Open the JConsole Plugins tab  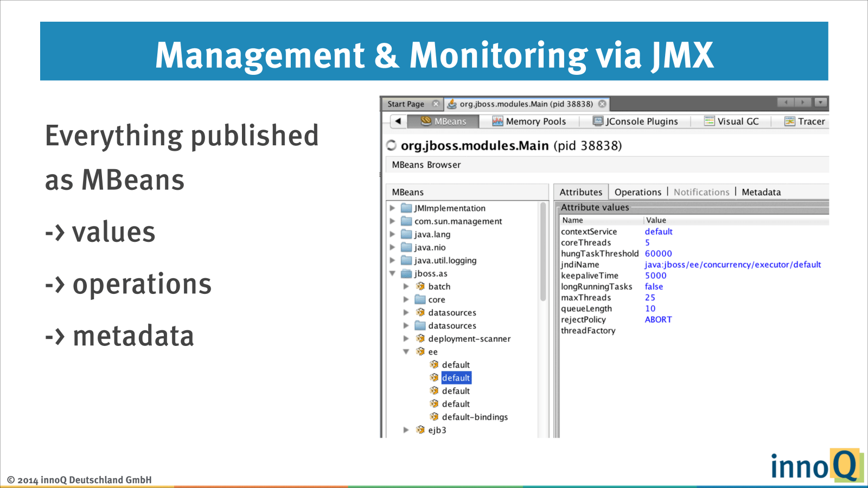(x=635, y=121)
